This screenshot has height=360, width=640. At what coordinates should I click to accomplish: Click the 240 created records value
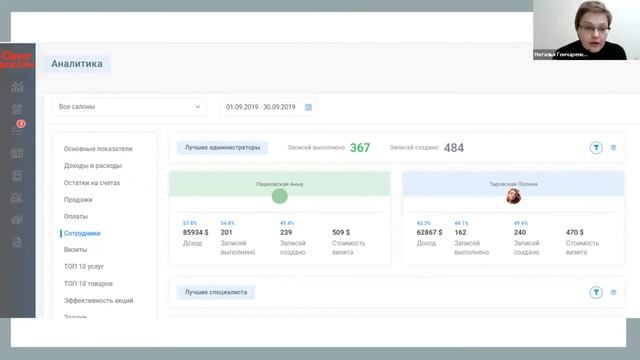pyautogui.click(x=520, y=232)
